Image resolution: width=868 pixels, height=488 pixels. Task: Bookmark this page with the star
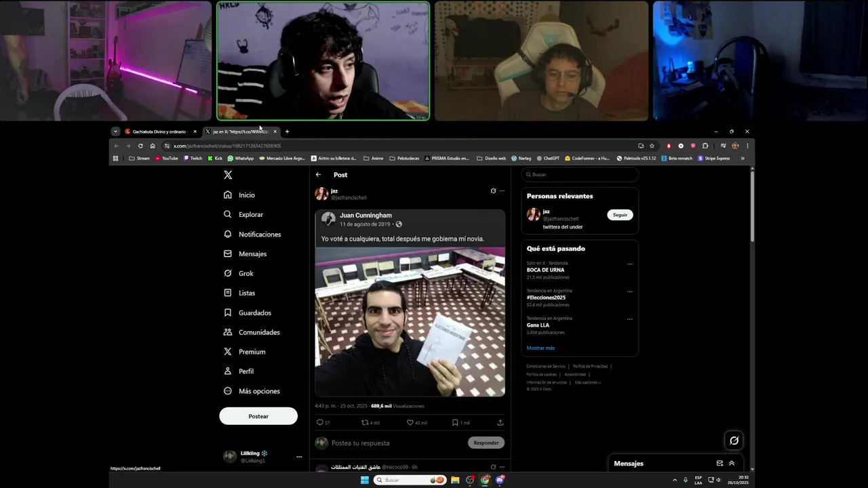pyautogui.click(x=652, y=146)
